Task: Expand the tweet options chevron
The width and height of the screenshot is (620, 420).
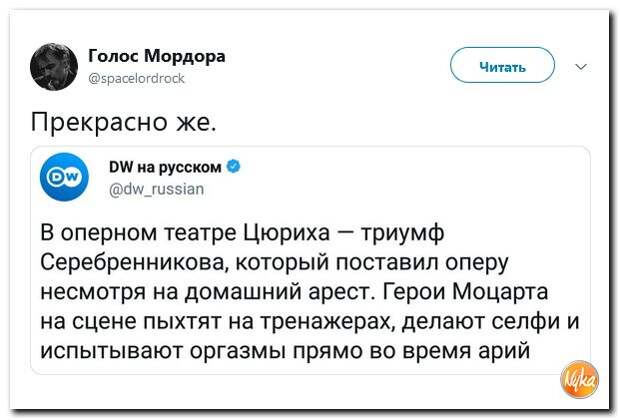Action: tap(582, 67)
